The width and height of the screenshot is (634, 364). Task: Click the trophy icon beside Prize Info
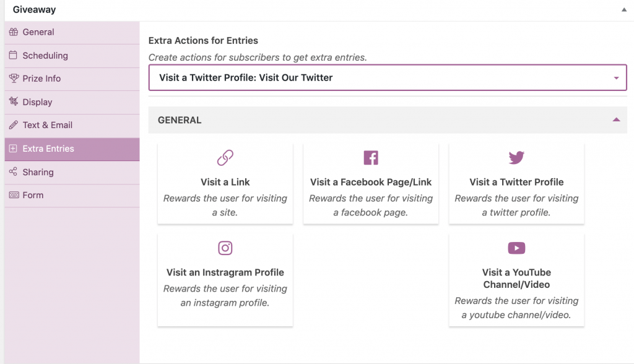pyautogui.click(x=14, y=79)
